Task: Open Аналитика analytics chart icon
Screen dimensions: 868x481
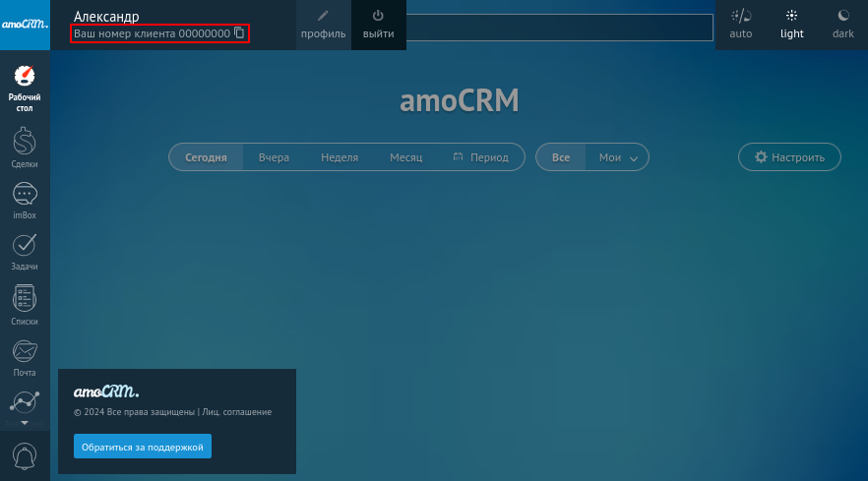Action: [25, 403]
